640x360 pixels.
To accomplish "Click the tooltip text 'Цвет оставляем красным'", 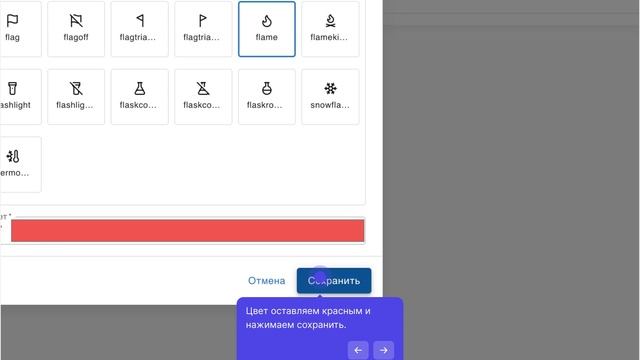I will (304, 311).
